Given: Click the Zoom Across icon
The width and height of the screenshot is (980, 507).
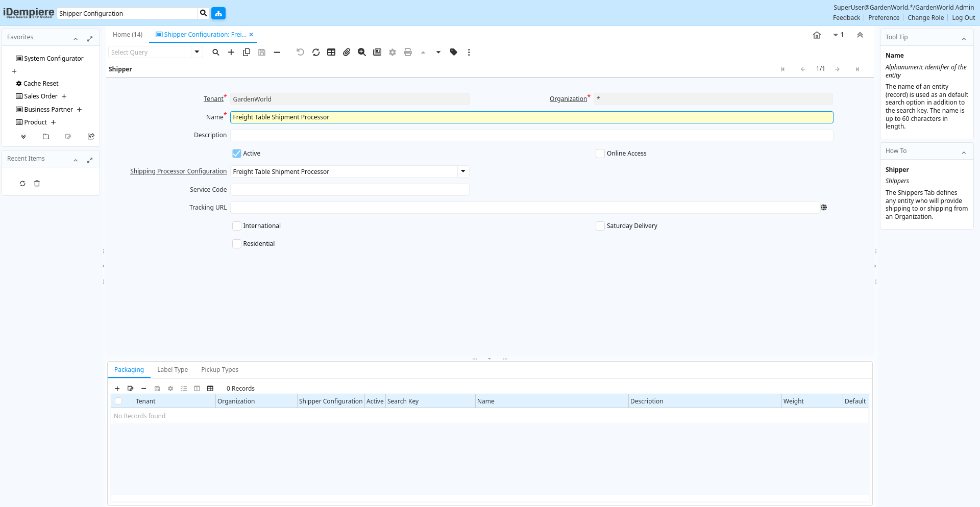Looking at the screenshot, I should [362, 52].
